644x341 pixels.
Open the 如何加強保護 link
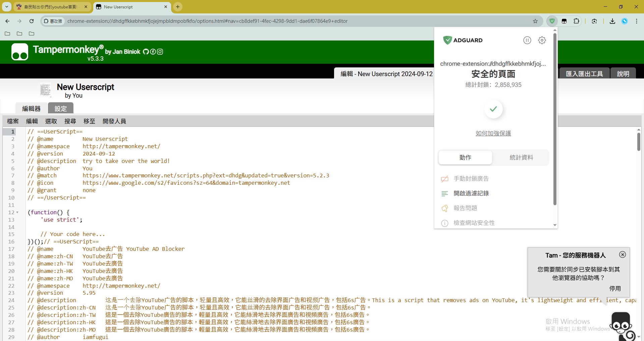click(x=493, y=133)
